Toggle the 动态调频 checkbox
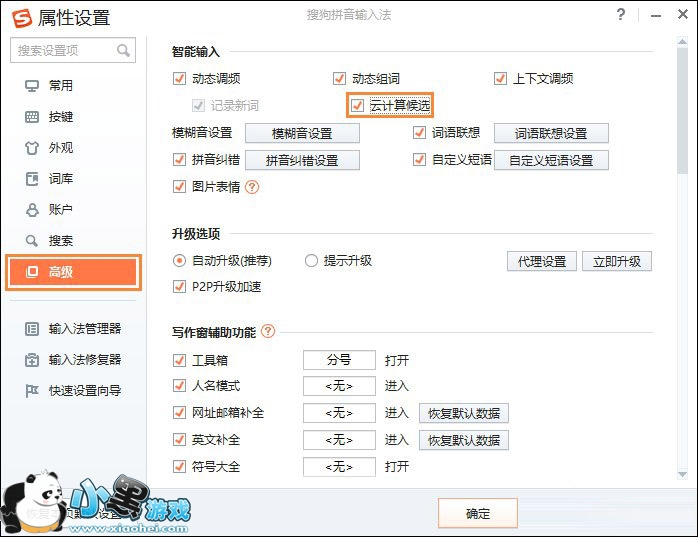This screenshot has height=537, width=698. click(179, 79)
